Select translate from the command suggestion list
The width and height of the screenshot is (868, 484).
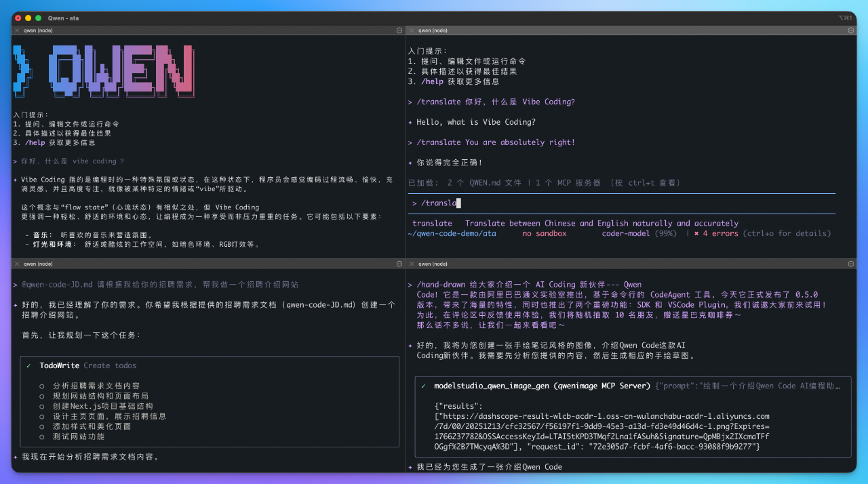coord(432,223)
